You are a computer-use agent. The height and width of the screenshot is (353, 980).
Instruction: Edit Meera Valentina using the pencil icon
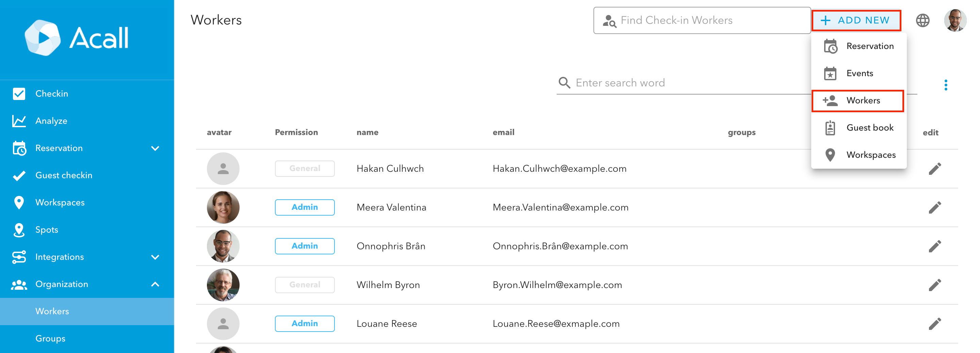pos(934,207)
